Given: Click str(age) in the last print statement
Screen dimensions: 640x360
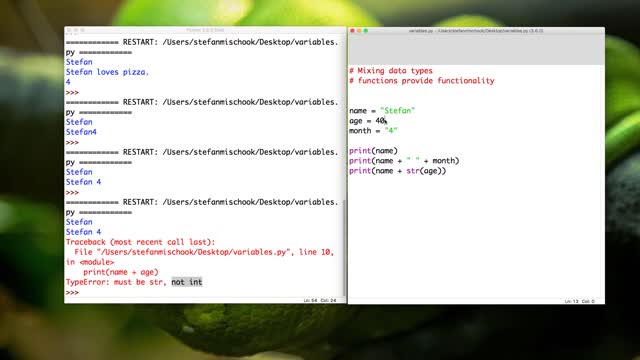Looking at the screenshot, I should point(424,171).
